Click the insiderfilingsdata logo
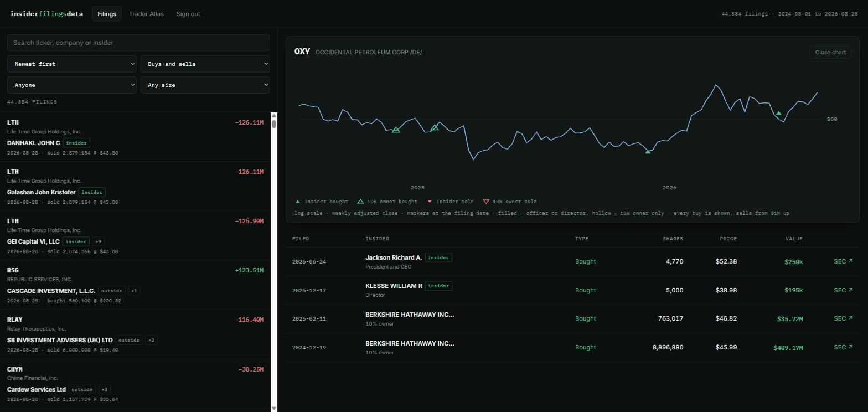 (x=46, y=14)
